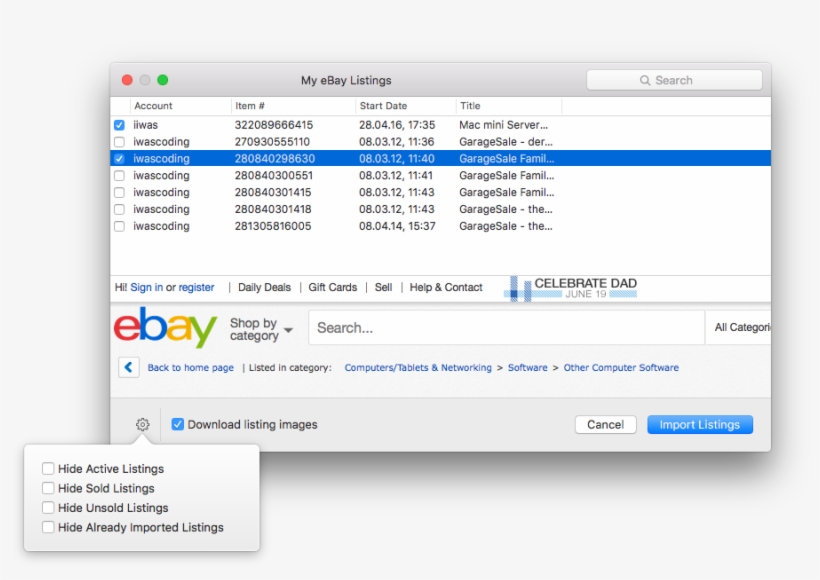The image size is (820, 580).
Task: Click the Import Listings button
Action: coord(699,425)
